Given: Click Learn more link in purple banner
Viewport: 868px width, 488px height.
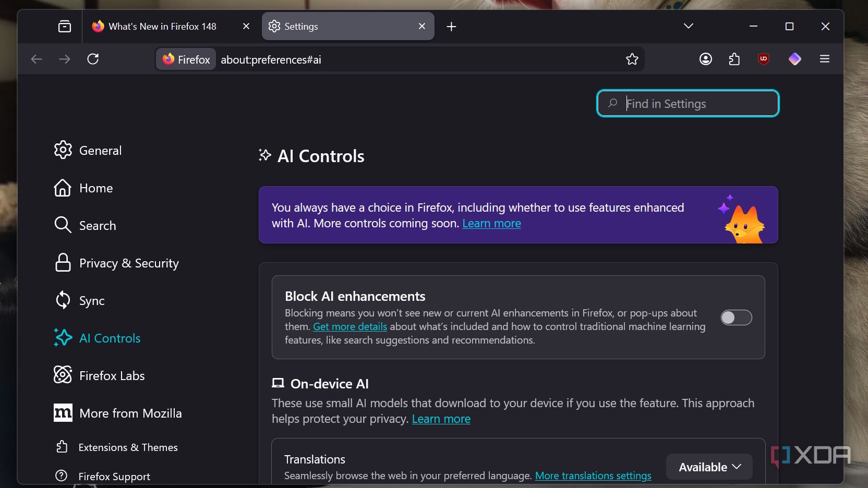Looking at the screenshot, I should click(491, 223).
